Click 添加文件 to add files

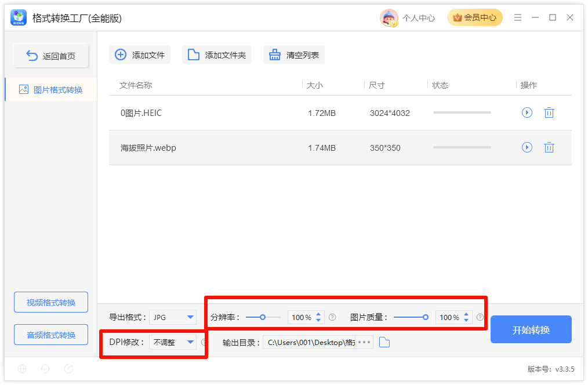click(140, 55)
